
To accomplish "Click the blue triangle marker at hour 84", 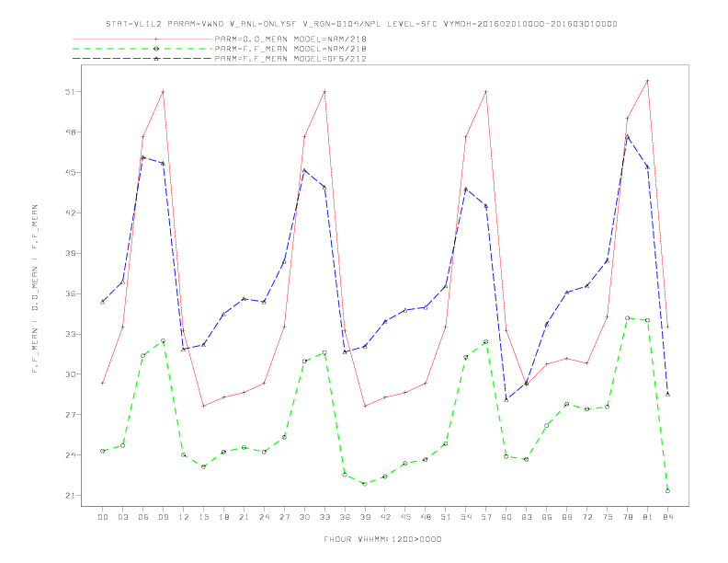I will pyautogui.click(x=667, y=394).
